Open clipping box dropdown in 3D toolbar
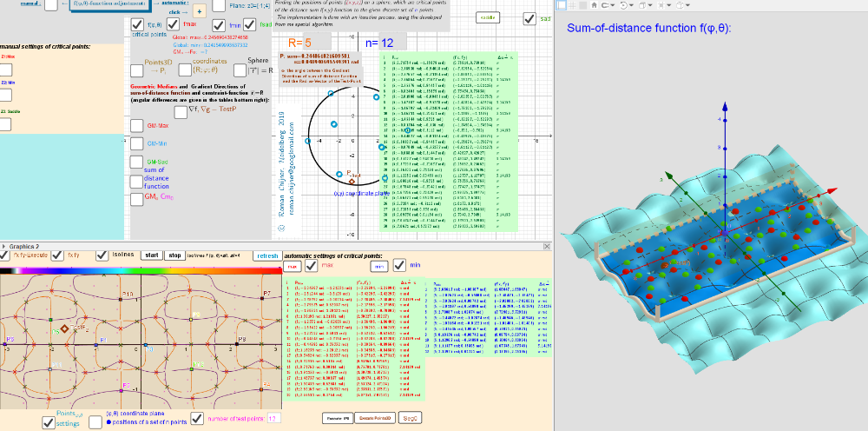 669,5
